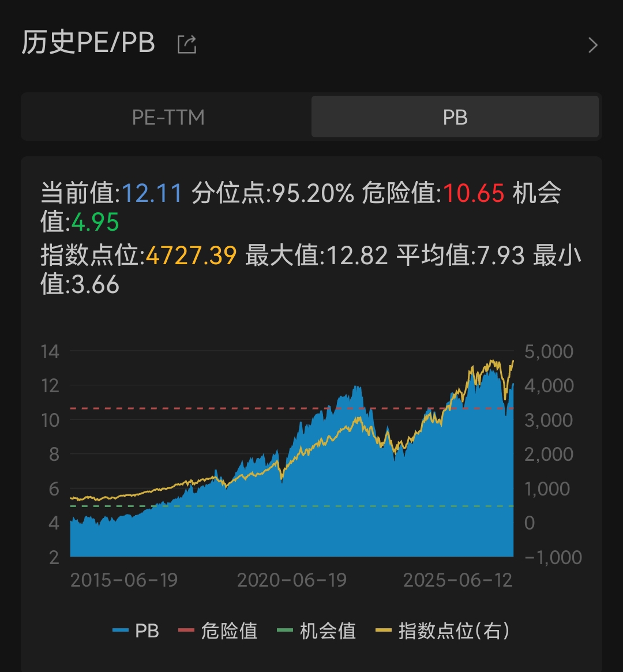Click the minimum value 3.66

[95, 284]
